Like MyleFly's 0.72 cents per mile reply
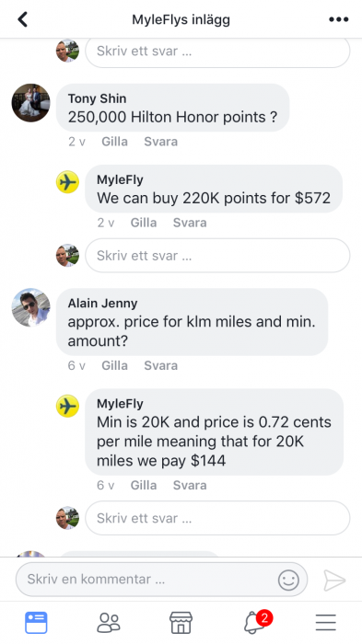This screenshot has height=644, width=362. [144, 485]
